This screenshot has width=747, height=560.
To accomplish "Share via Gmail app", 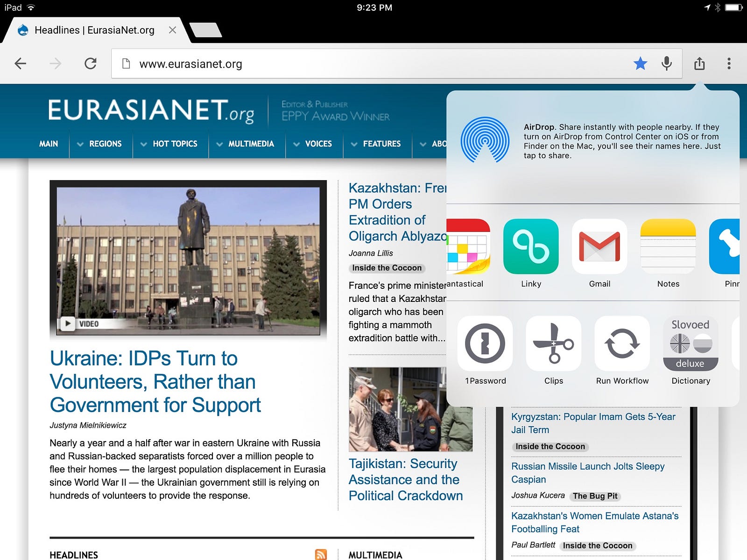I will pos(599,246).
